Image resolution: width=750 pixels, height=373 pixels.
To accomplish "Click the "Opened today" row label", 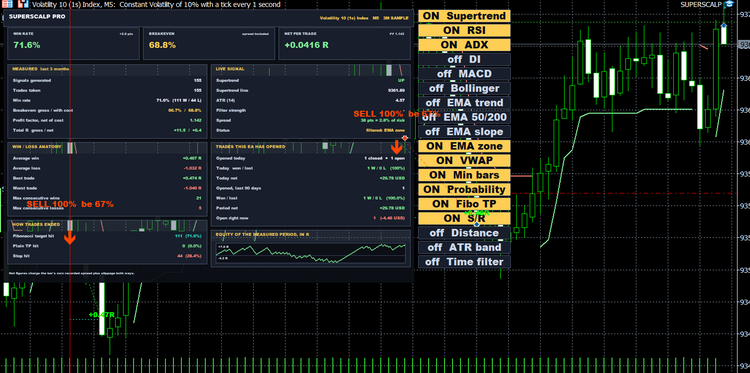I will tap(231, 158).
